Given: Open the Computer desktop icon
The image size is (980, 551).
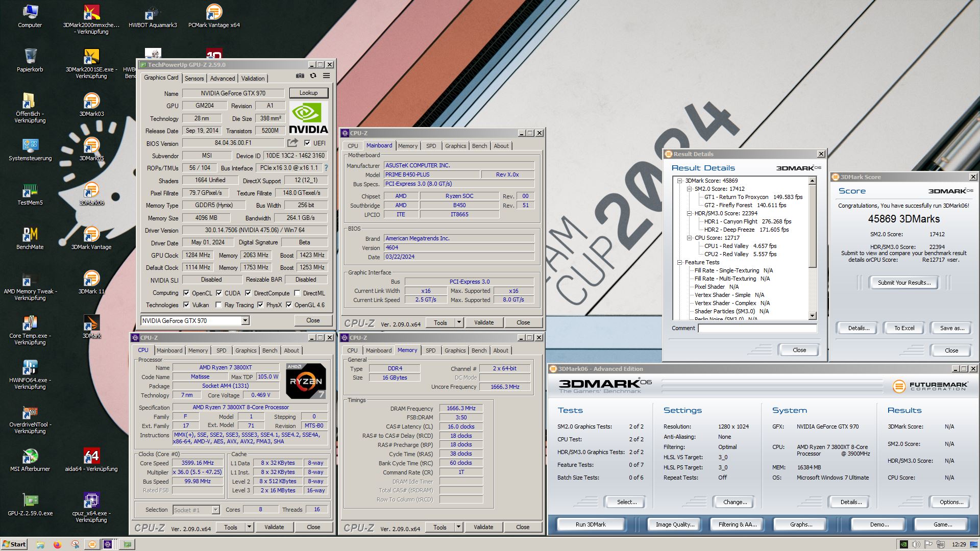Looking at the screenshot, I should [x=30, y=16].
